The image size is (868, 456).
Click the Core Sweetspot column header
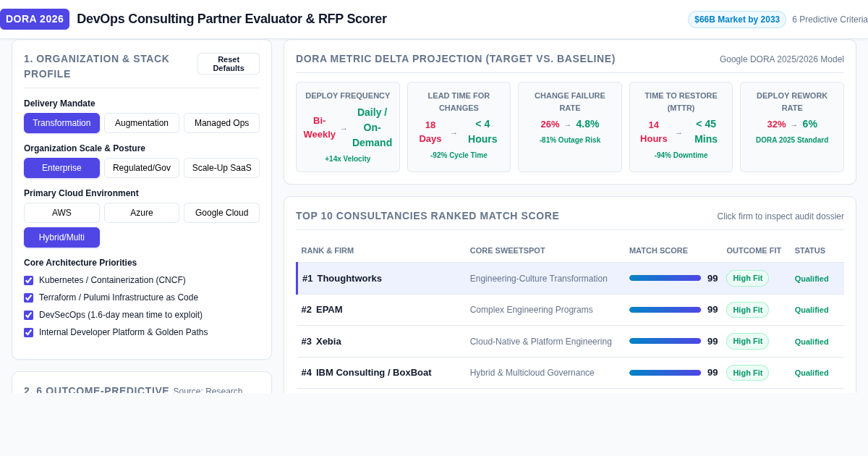508,250
